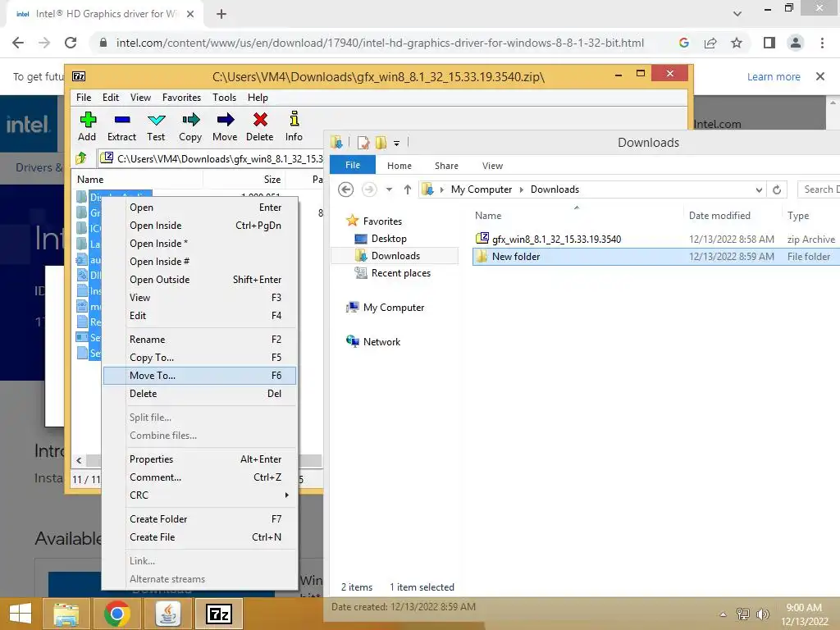Click the Learn more link
This screenshot has height=630, width=840.
point(774,76)
